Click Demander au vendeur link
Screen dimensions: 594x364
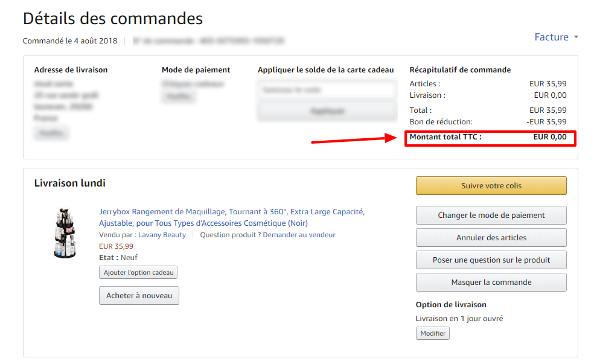(299, 235)
